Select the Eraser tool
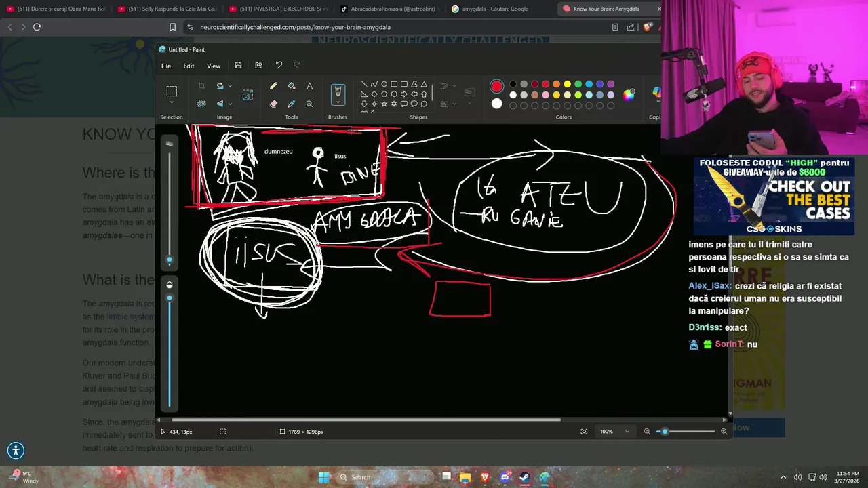The image size is (868, 488). 273,104
